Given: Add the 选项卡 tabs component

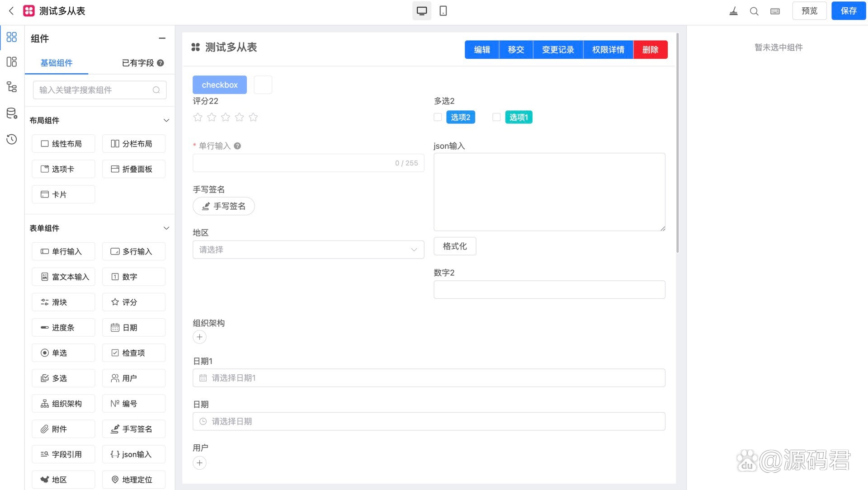Looking at the screenshot, I should pyautogui.click(x=63, y=169).
